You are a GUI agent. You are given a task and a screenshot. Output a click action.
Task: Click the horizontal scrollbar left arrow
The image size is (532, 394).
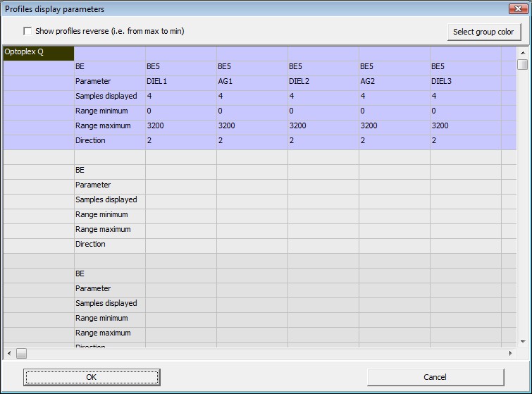click(x=8, y=353)
